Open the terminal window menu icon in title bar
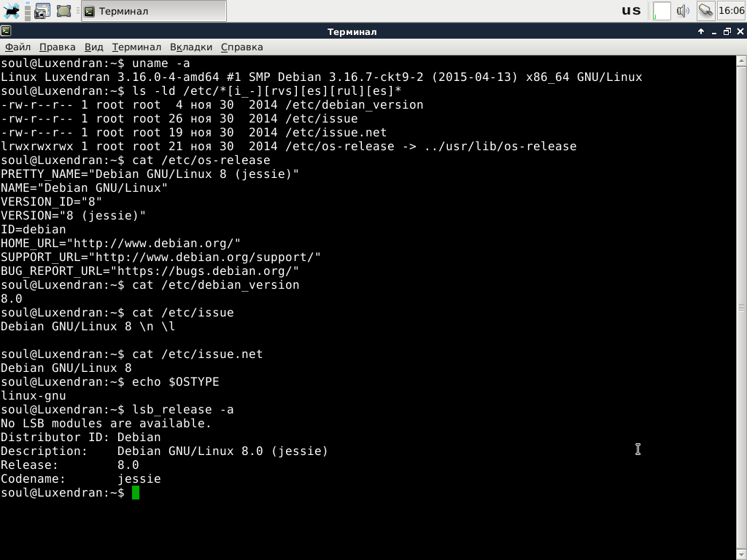Image resolution: width=747 pixels, height=560 pixels. click(x=6, y=31)
